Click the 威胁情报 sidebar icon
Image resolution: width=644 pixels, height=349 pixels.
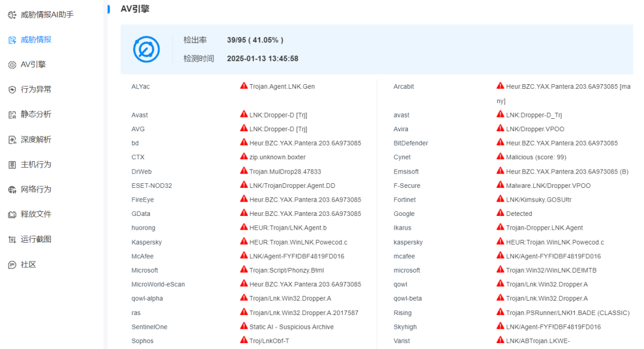tap(12, 40)
